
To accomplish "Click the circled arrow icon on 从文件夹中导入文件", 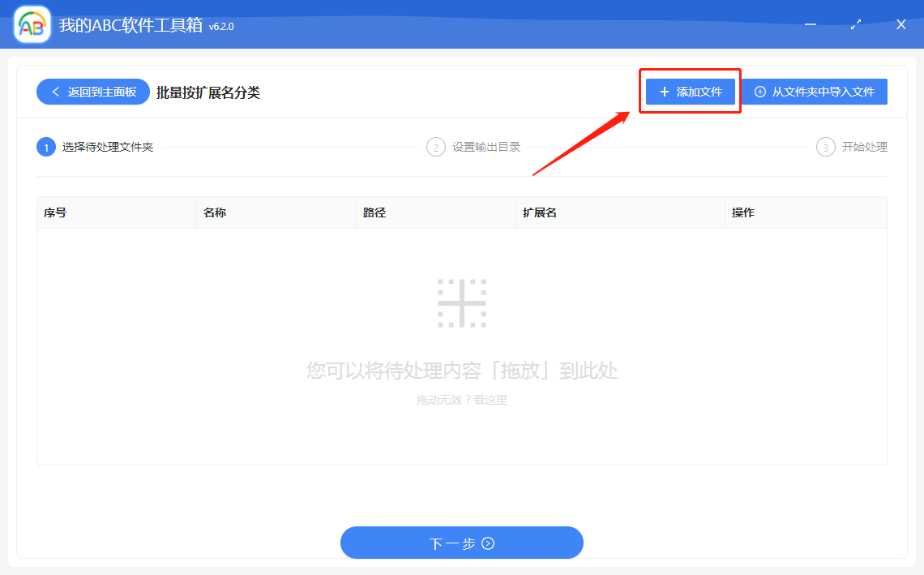I will pyautogui.click(x=759, y=92).
